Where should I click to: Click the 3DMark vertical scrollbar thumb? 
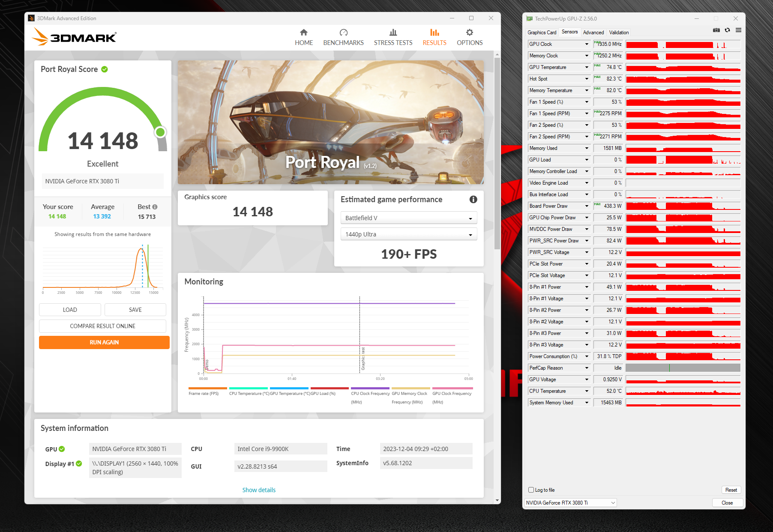(497, 153)
